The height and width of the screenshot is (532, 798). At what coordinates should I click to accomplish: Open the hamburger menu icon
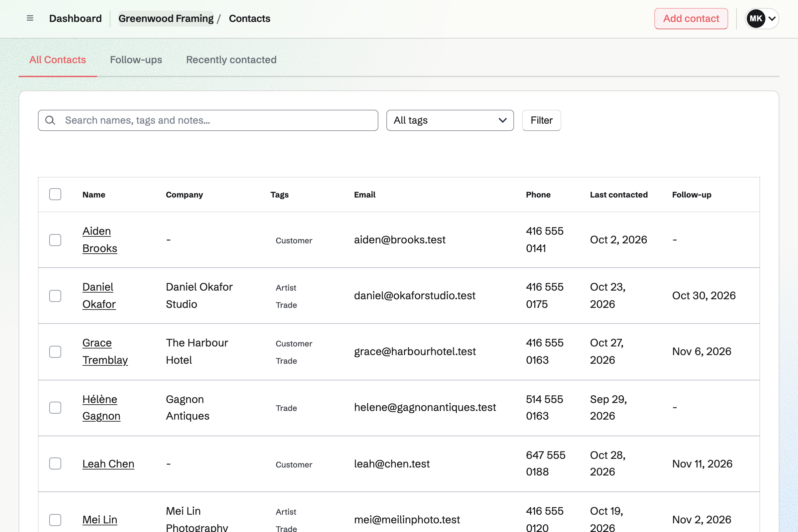(x=30, y=18)
